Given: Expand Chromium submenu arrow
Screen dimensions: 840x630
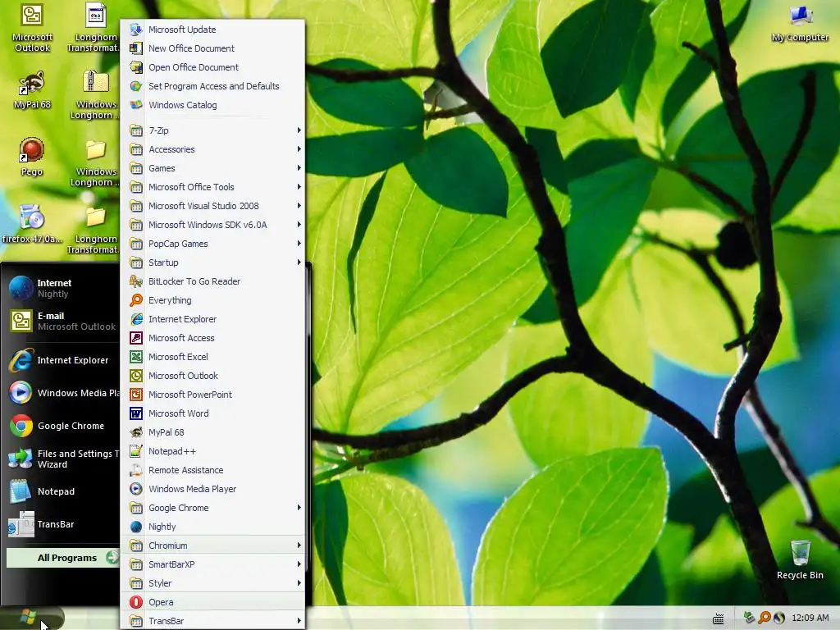Looking at the screenshot, I should [x=299, y=546].
